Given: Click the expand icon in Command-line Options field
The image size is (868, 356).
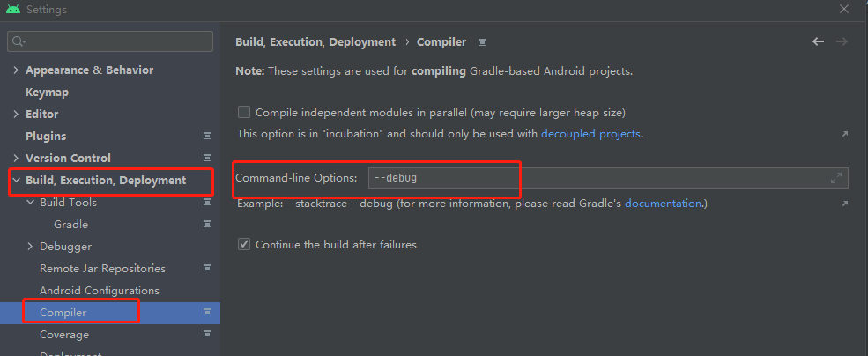Looking at the screenshot, I should 836,178.
